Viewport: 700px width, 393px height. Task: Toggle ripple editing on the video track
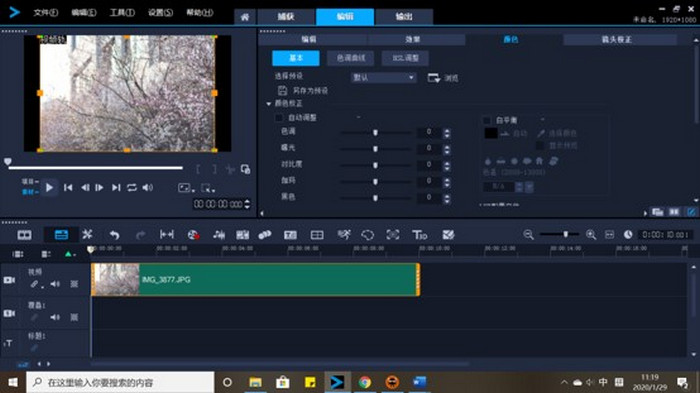pos(34,284)
